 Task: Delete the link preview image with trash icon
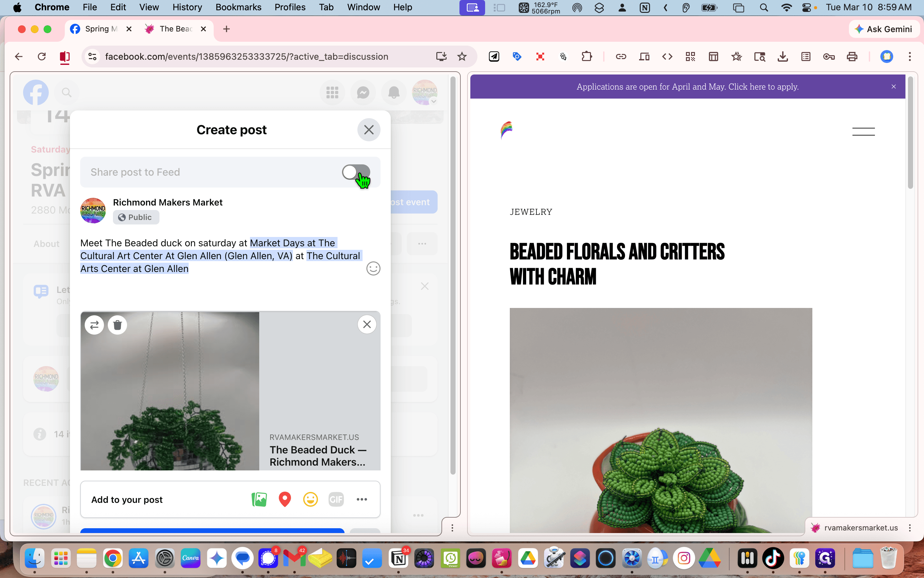[x=118, y=325]
